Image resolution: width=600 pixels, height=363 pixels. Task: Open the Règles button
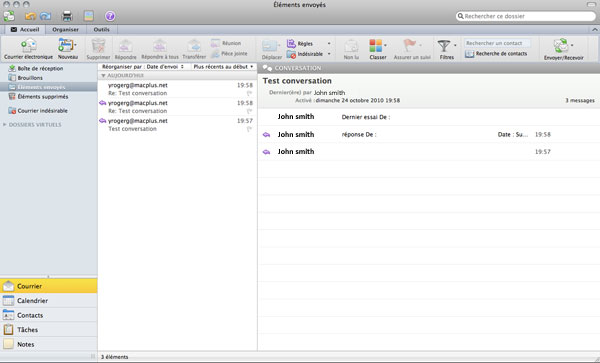tap(300, 44)
